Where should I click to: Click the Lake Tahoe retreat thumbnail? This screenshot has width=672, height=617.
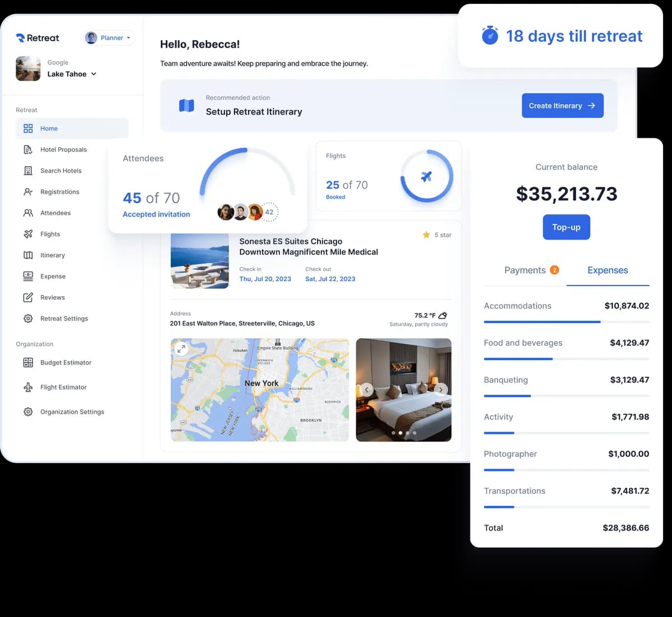tap(28, 68)
